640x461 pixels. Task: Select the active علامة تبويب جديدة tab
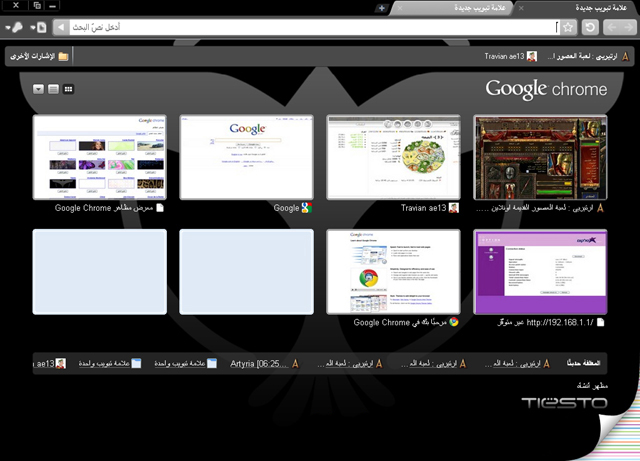point(576,8)
